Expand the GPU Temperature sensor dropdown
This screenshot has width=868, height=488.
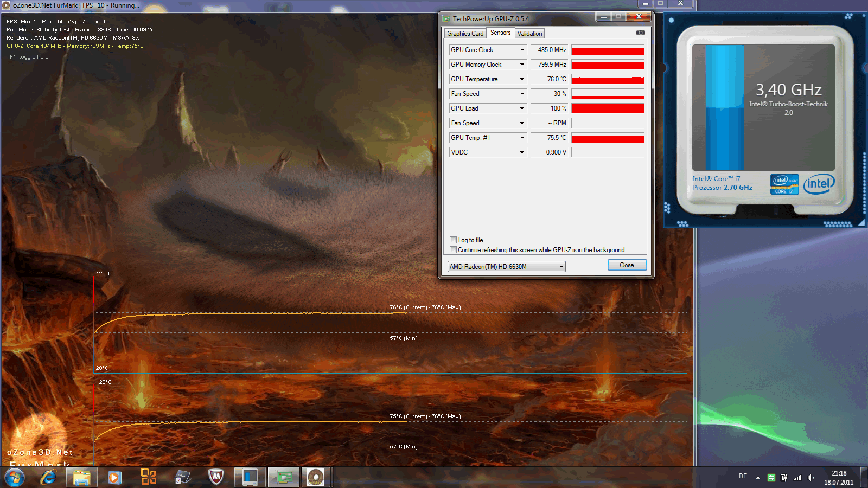pyautogui.click(x=522, y=79)
